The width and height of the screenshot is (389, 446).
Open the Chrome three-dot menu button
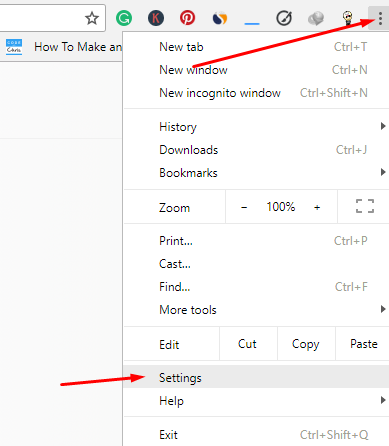click(380, 18)
